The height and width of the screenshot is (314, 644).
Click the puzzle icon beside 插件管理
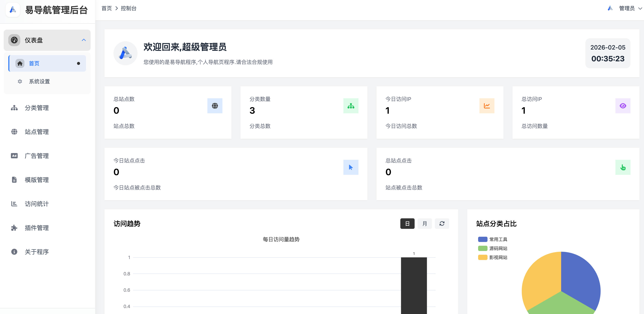tap(14, 228)
